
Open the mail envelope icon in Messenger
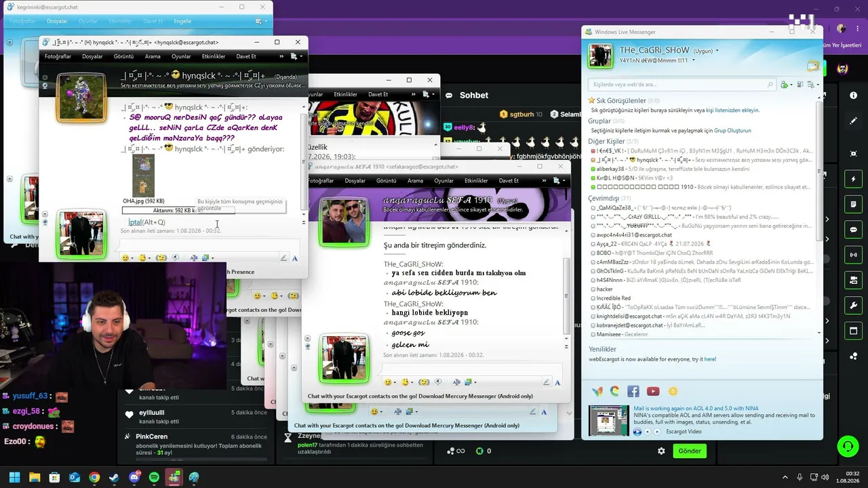pyautogui.click(x=812, y=66)
